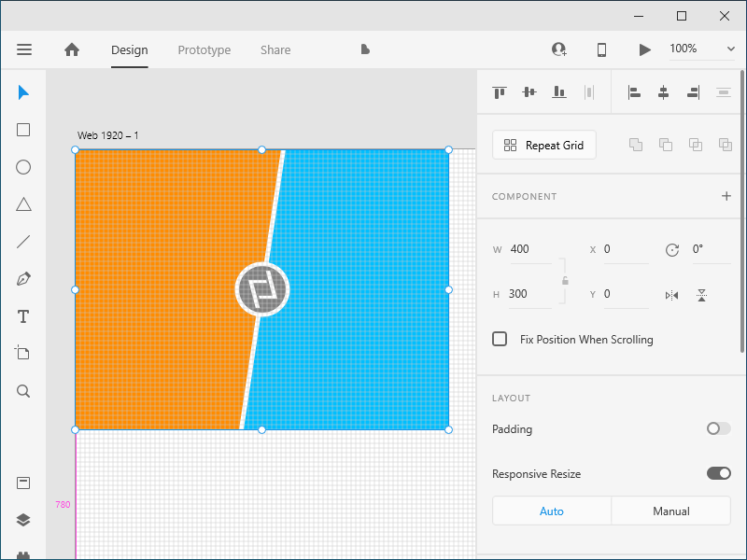Open the 100% zoom level dropdown
Image resolution: width=747 pixels, height=560 pixels.
[x=702, y=49]
